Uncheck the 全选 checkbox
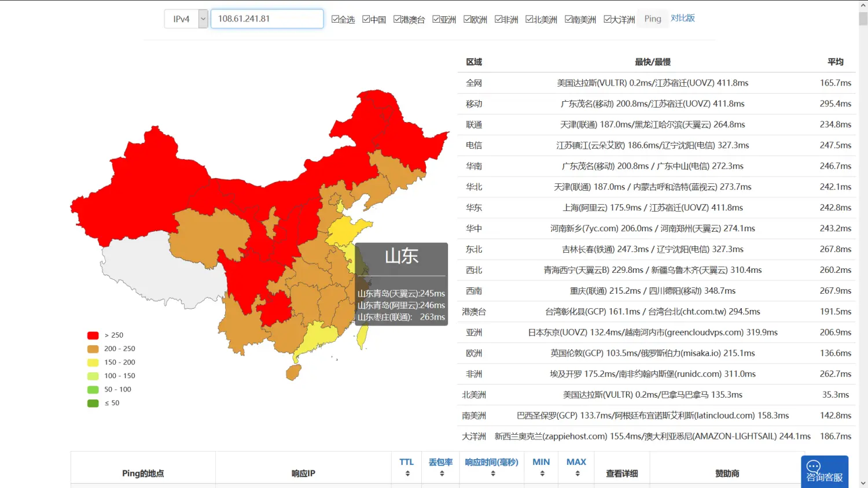 point(335,19)
